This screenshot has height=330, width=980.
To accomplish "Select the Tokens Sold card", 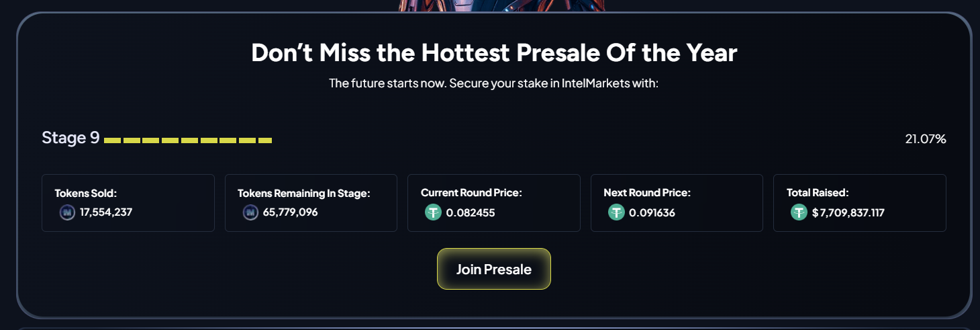I will point(128,203).
